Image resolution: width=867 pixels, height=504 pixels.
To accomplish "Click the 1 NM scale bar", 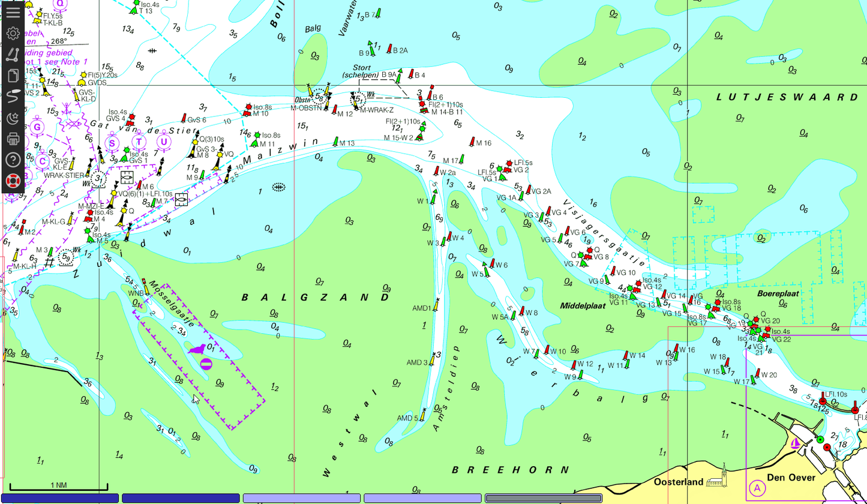I will point(59,487).
